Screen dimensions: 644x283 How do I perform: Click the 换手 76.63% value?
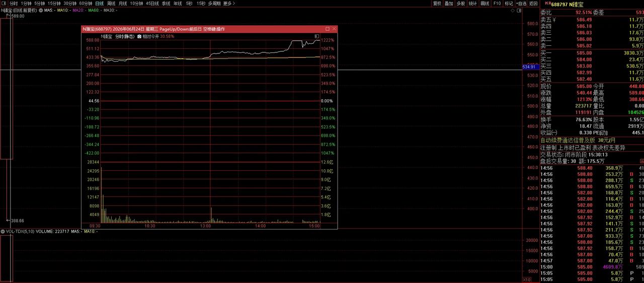584,119
